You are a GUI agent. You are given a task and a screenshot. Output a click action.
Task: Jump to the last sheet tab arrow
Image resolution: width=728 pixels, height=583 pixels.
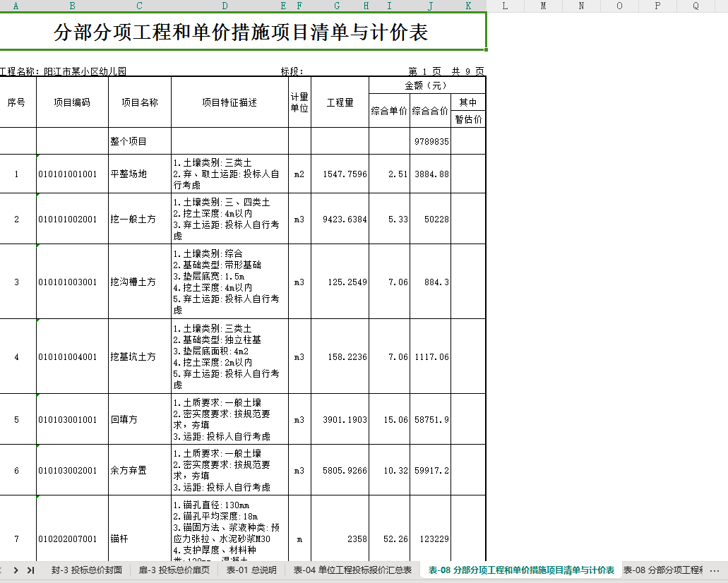click(30, 570)
